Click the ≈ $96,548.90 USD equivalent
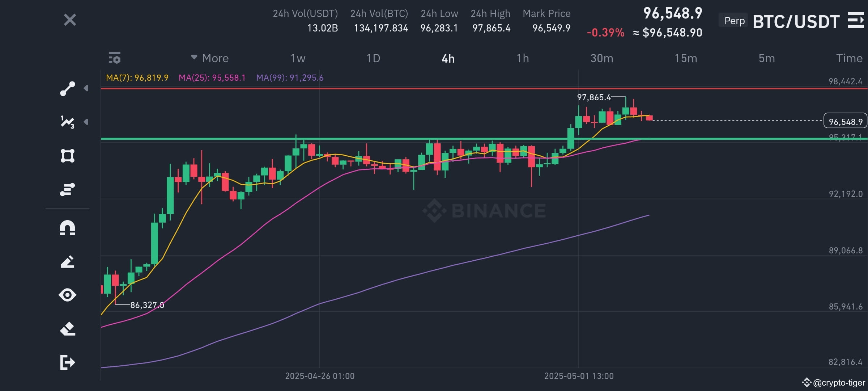Viewport: 868px width, 391px height. (668, 33)
